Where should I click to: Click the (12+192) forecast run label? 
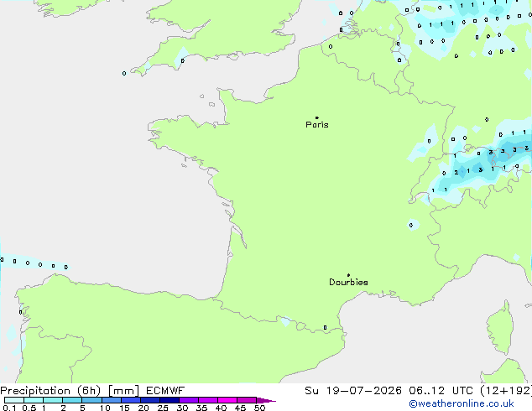click(x=506, y=391)
